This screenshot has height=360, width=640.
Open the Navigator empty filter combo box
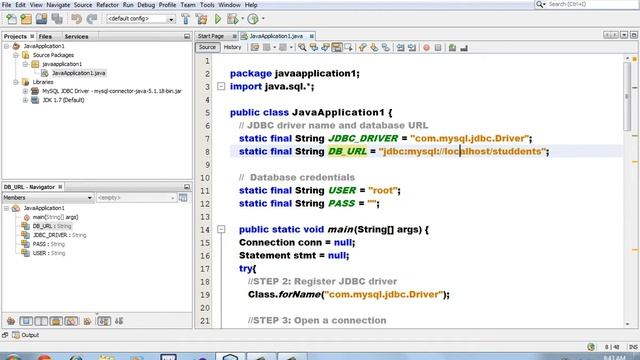136,198
